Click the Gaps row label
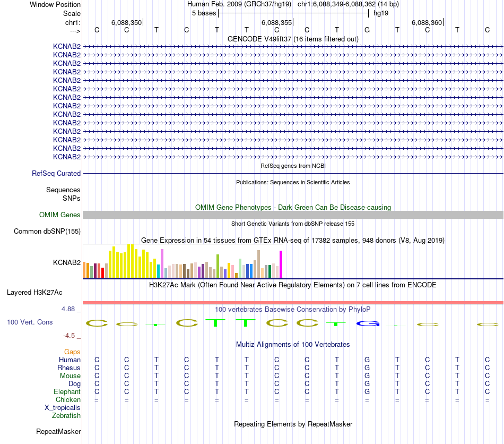Viewport: 504px width, 444px height. [72, 352]
